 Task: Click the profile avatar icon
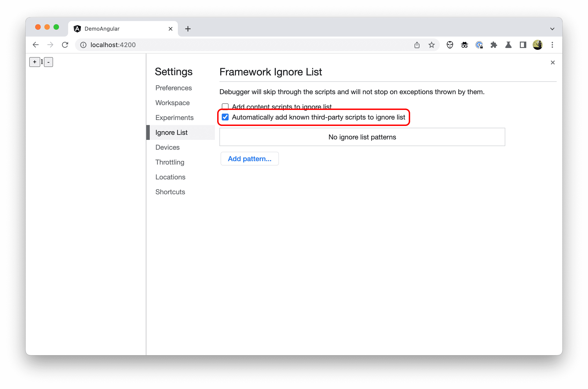pos(538,45)
